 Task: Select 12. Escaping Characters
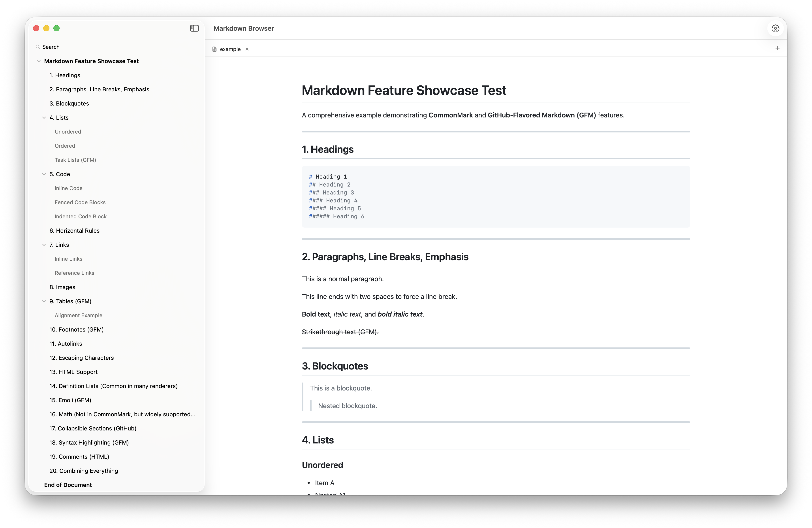(82, 357)
